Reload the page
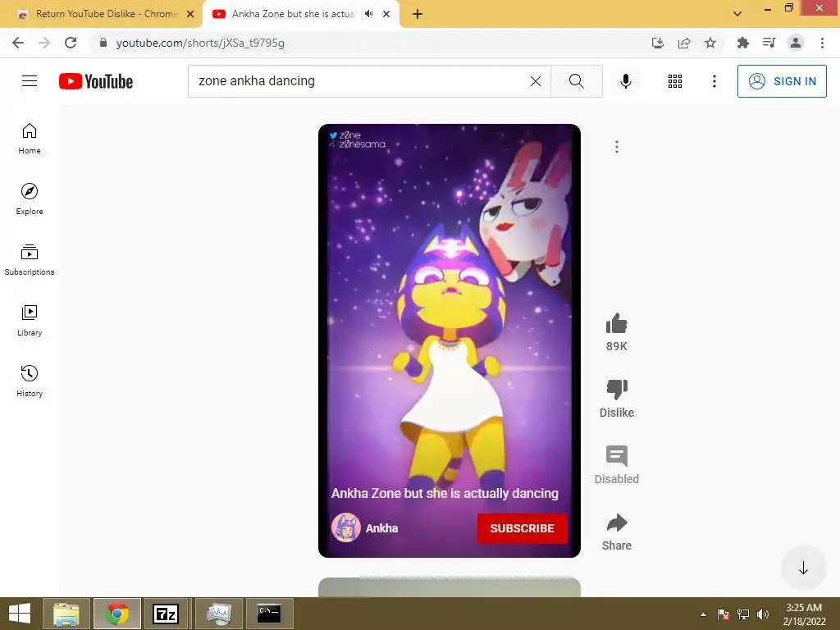The height and width of the screenshot is (630, 840). (x=71, y=43)
